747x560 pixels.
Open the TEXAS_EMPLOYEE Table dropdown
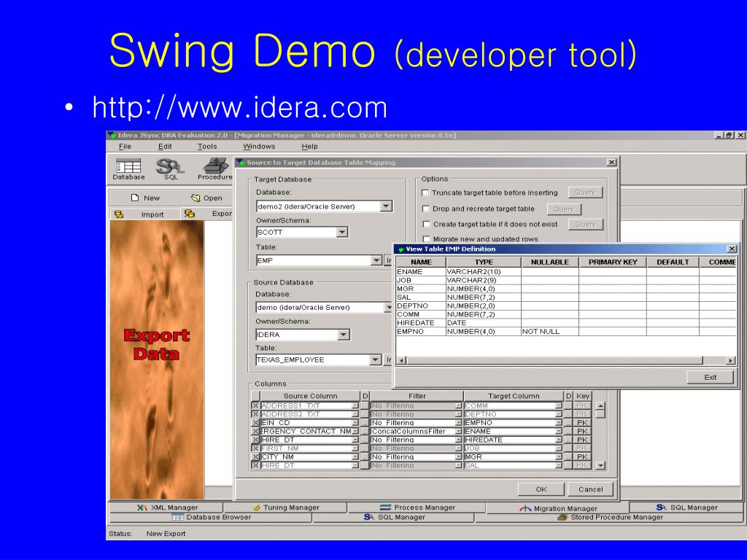(376, 360)
